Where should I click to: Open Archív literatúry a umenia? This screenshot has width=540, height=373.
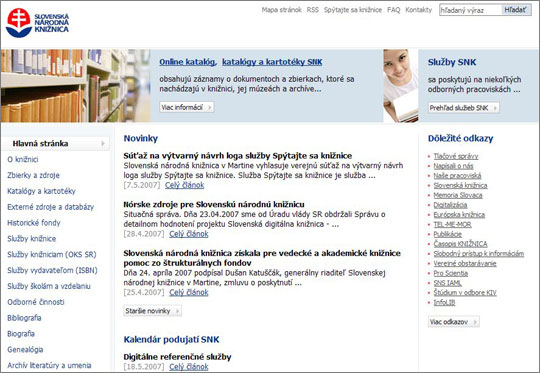(x=49, y=365)
